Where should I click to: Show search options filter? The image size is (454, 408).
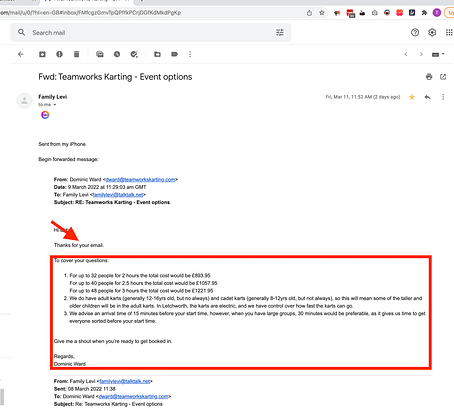coord(280,32)
